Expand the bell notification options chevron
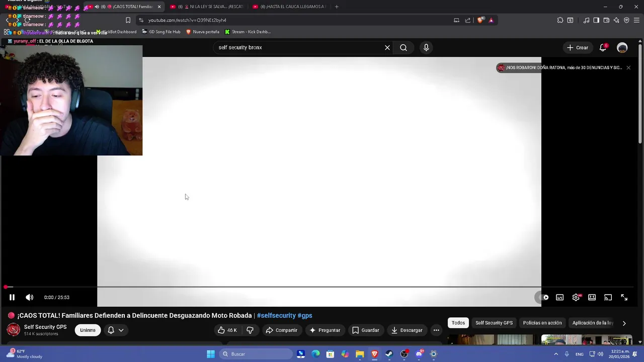644x362 pixels. [x=121, y=330]
